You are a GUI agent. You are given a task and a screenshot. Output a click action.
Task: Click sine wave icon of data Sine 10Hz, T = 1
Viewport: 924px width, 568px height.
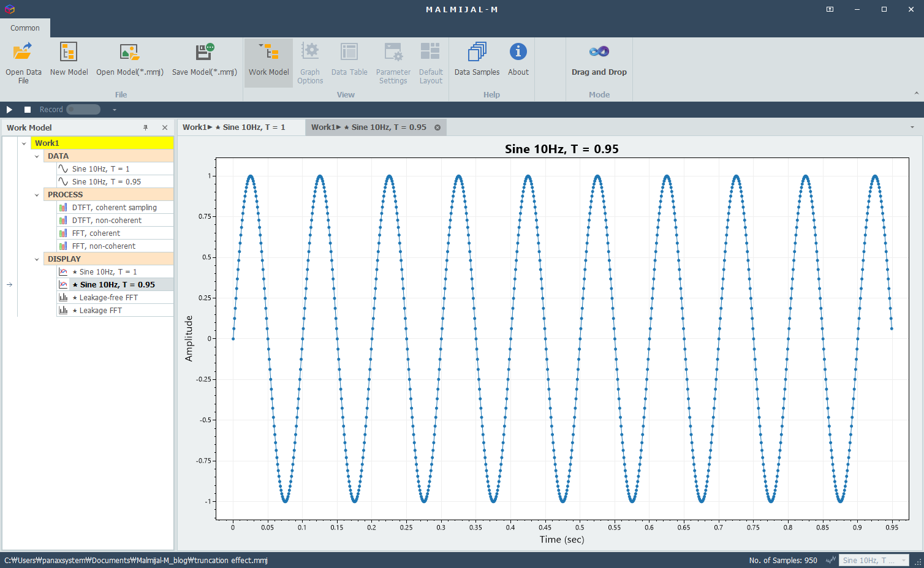coord(63,169)
